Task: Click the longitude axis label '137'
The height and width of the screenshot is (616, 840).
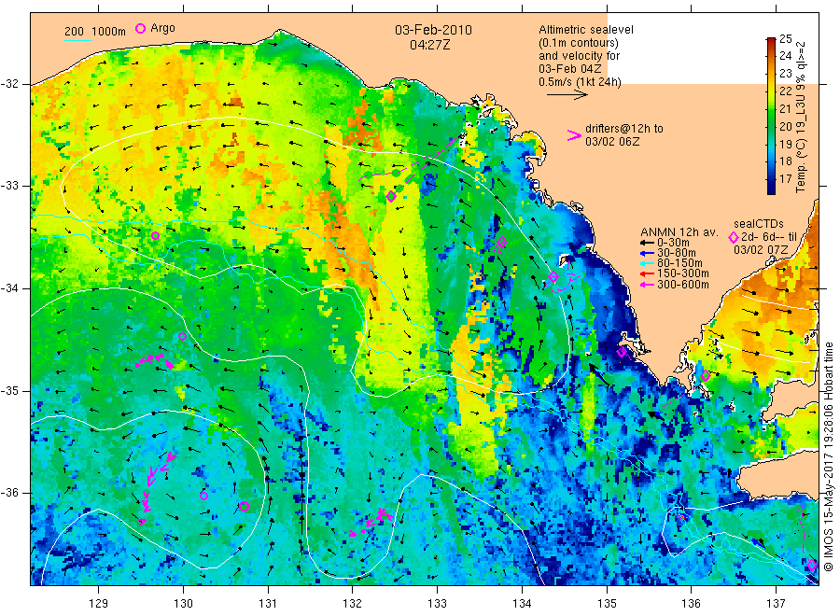Action: (x=776, y=603)
